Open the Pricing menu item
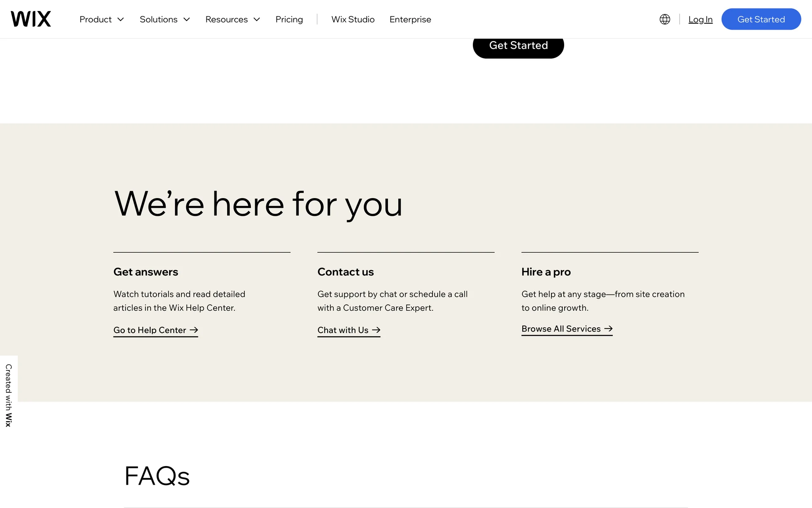The width and height of the screenshot is (812, 508). click(x=289, y=19)
